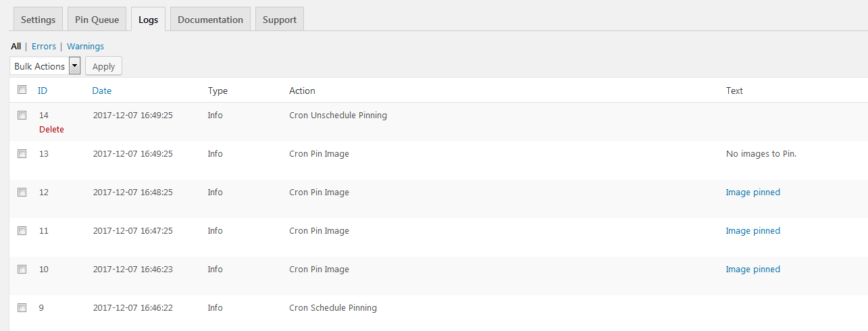Select checkbox for log entry 10
Image resolution: width=868 pixels, height=331 pixels.
(22, 269)
